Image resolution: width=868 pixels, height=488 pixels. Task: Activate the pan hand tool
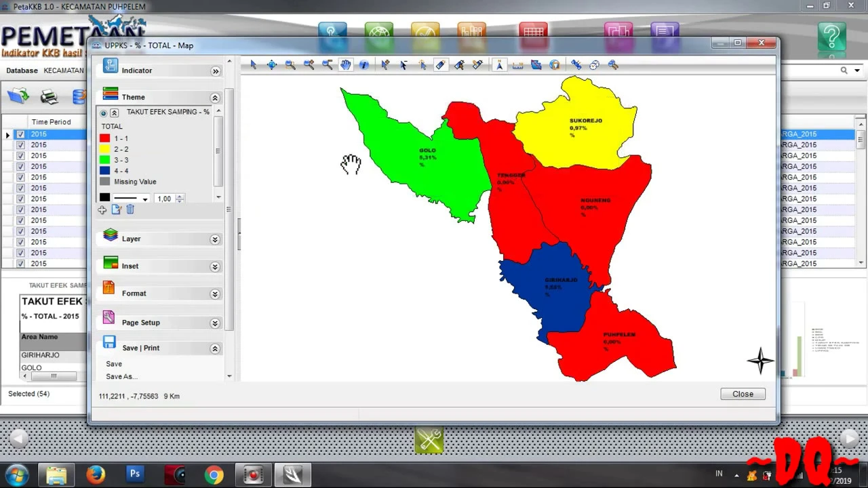click(346, 65)
